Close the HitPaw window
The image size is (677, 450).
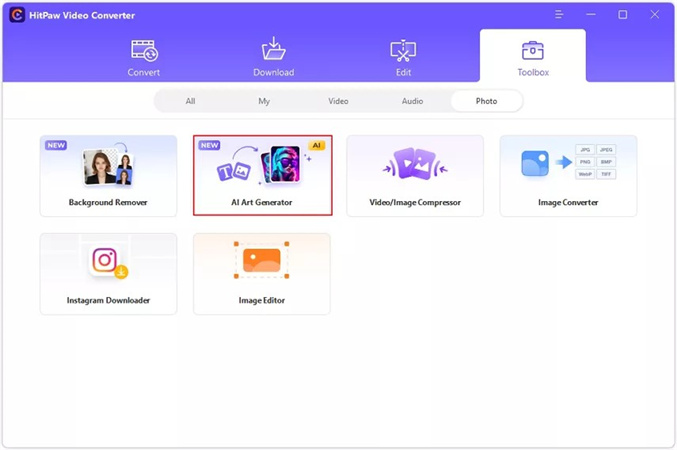[655, 15]
